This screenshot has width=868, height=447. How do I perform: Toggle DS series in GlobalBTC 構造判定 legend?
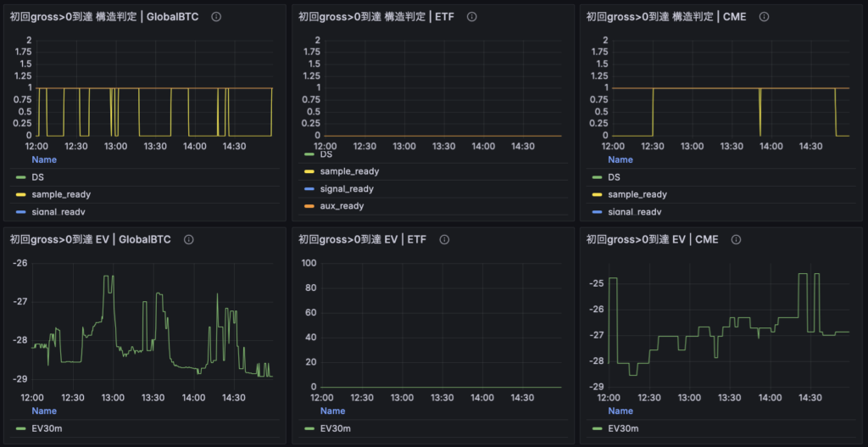point(38,177)
